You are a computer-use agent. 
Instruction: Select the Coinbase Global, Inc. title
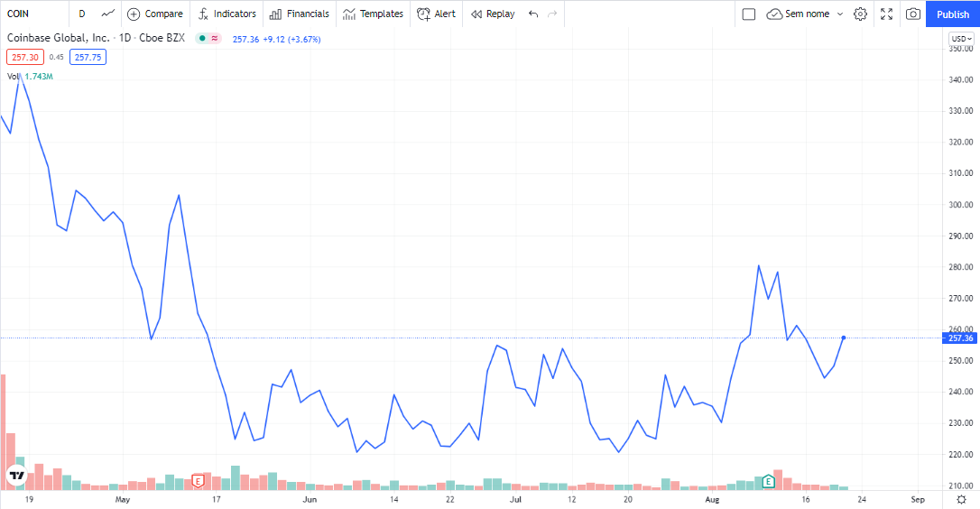tap(58, 38)
